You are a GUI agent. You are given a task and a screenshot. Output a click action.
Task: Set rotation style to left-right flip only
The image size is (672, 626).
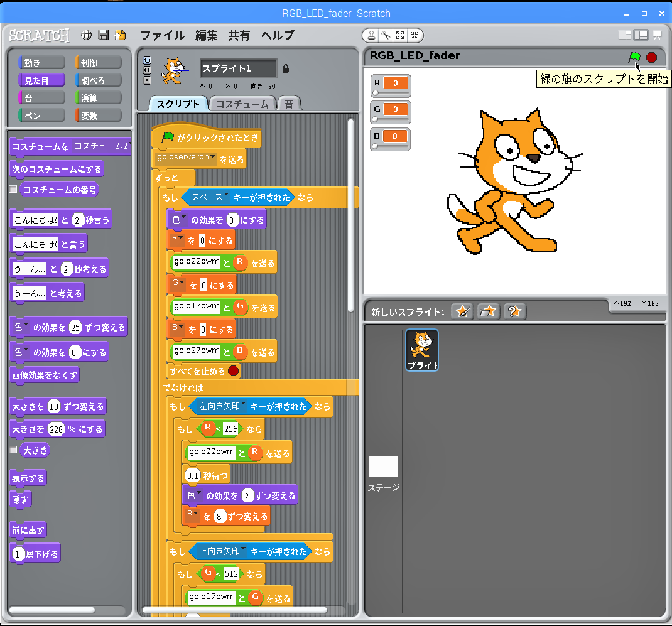pos(147,70)
